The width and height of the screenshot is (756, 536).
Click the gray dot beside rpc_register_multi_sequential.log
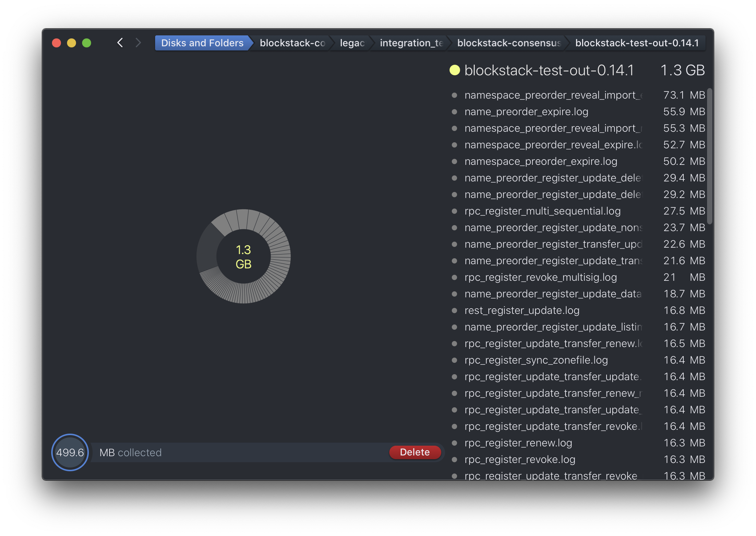point(454,211)
